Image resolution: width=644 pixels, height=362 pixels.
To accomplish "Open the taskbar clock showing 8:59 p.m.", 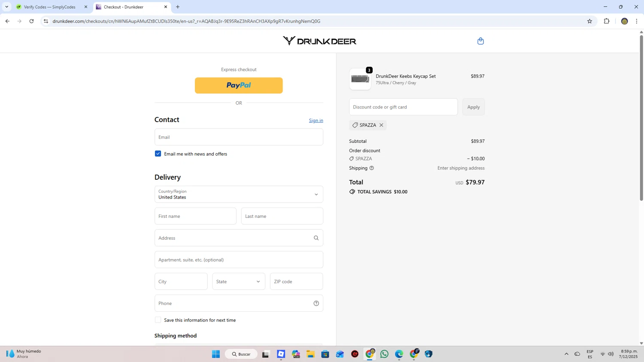I will point(629,354).
